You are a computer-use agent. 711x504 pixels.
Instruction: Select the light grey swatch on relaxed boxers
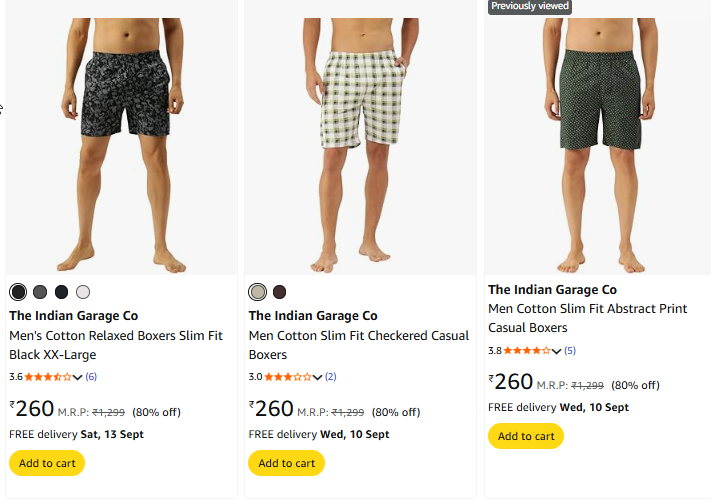coord(83,292)
